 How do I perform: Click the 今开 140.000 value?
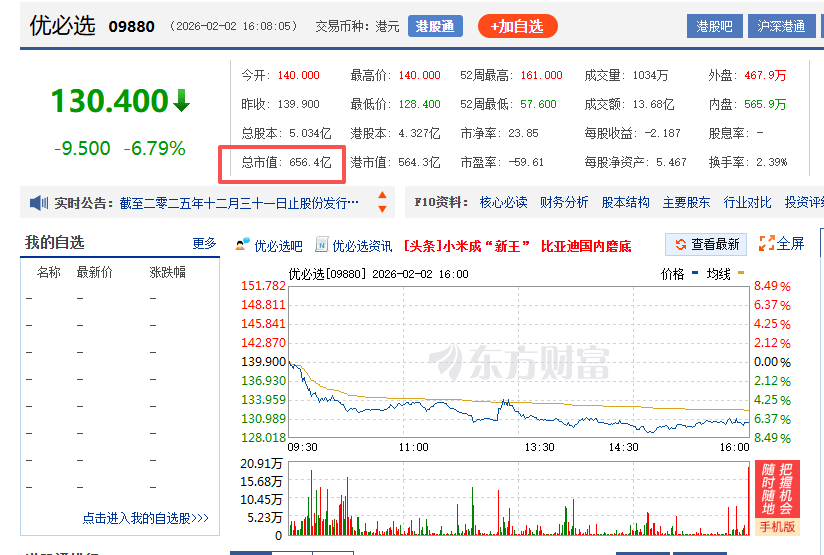point(298,75)
